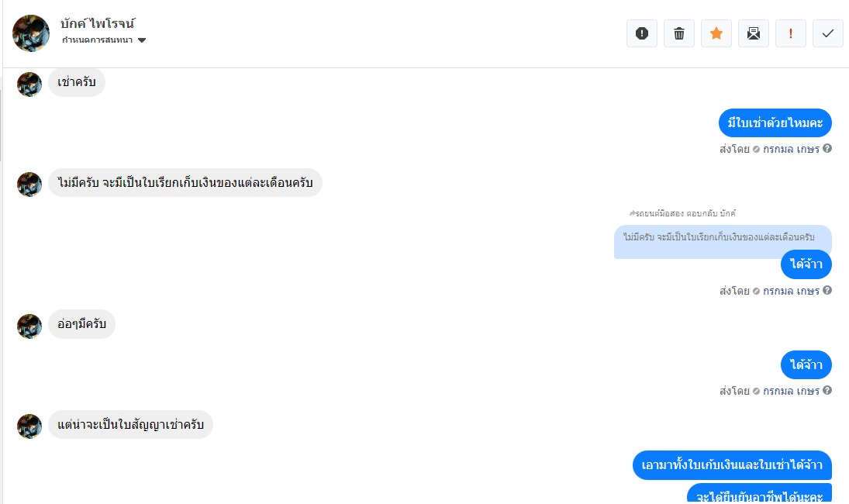Click help icon below quoted reply's ได้จ้าา
The height and width of the screenshot is (504, 849).
827,291
